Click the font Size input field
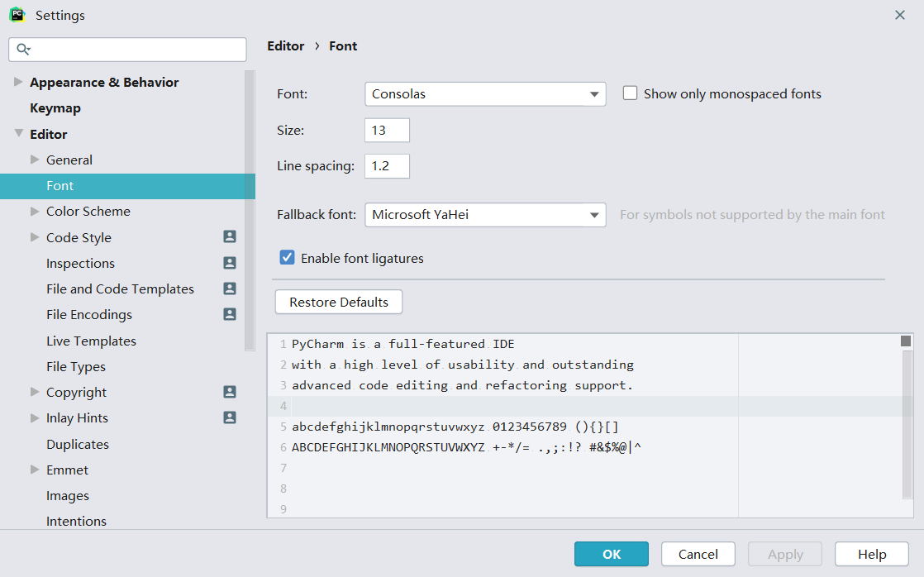 pyautogui.click(x=387, y=131)
